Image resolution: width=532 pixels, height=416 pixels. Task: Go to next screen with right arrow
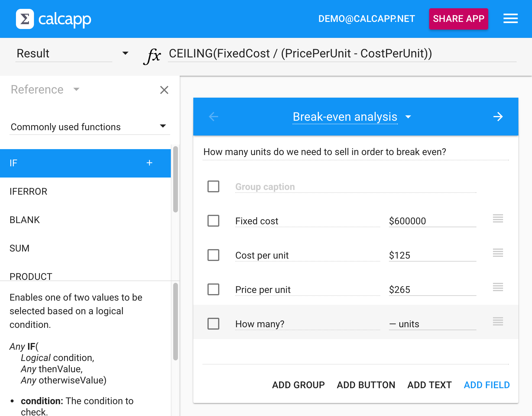(x=498, y=117)
